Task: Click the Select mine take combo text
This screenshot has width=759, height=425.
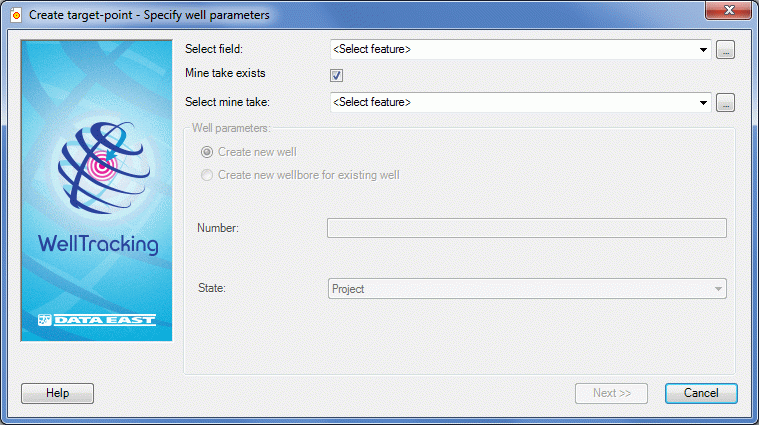Action: coord(372,102)
